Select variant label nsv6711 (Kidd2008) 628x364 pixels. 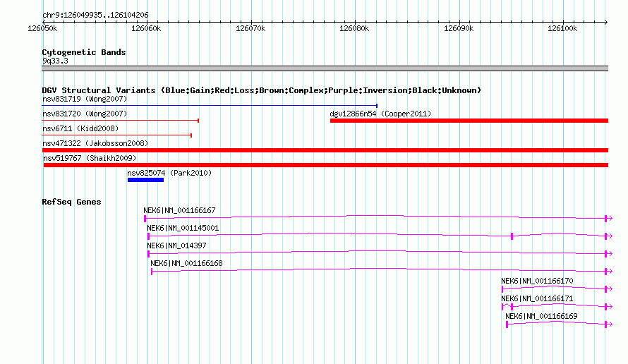click(x=80, y=128)
